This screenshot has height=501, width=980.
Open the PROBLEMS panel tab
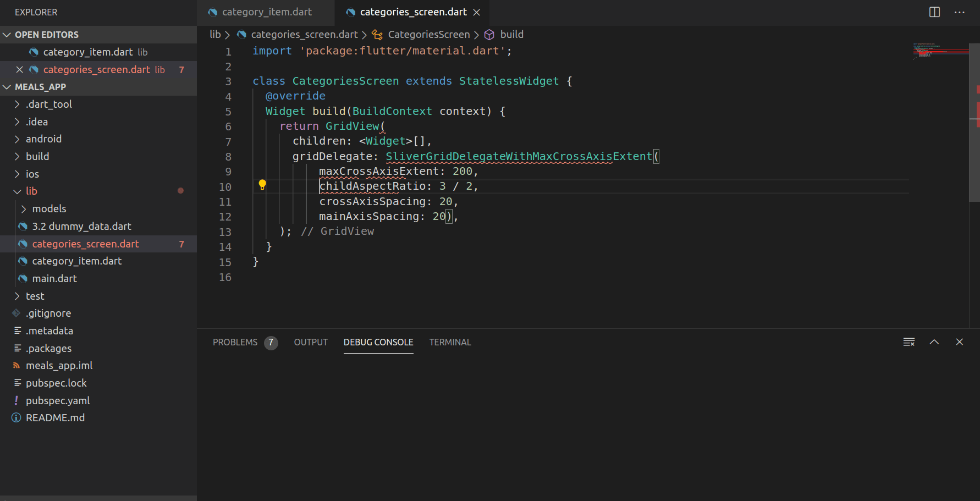[235, 342]
